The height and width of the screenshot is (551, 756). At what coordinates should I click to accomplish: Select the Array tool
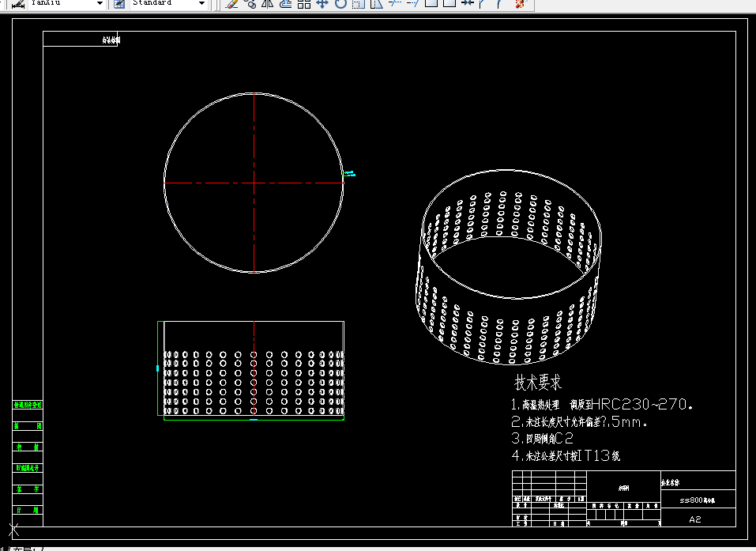(x=304, y=3)
